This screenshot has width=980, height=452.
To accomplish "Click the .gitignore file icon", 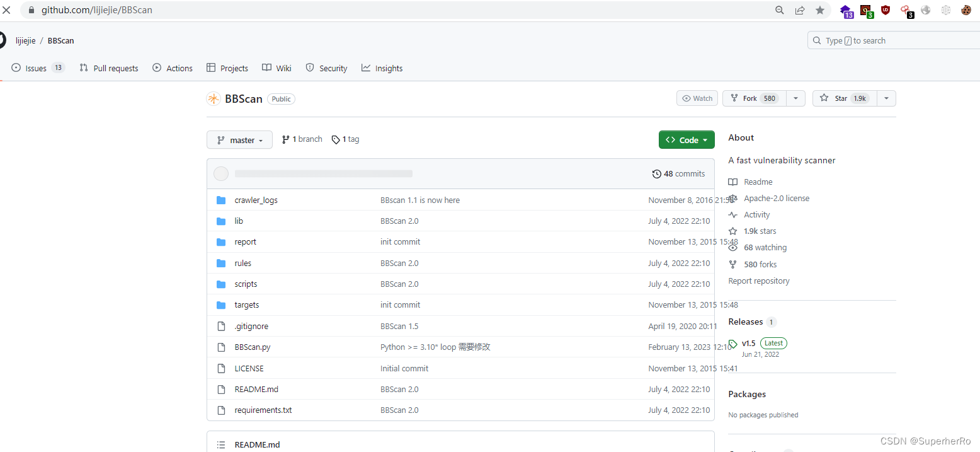I will pyautogui.click(x=221, y=326).
